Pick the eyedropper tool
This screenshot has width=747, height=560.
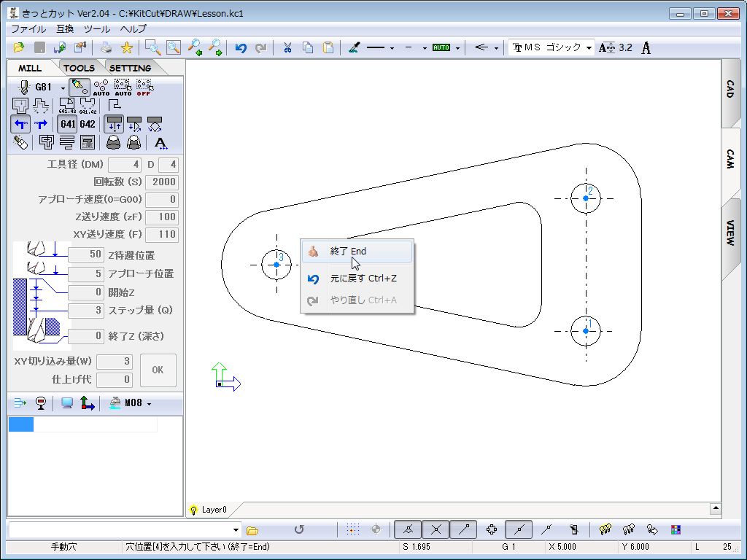(354, 47)
